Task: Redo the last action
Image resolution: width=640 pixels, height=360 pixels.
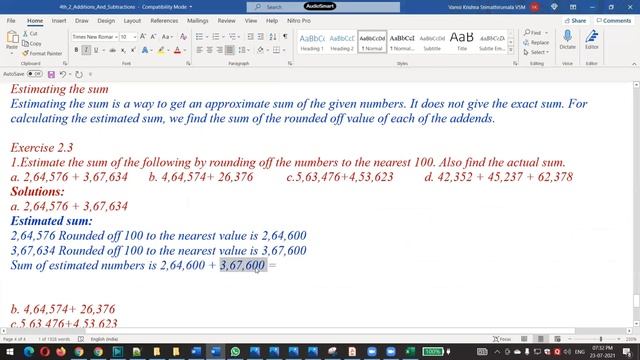Action: pyautogui.click(x=79, y=74)
